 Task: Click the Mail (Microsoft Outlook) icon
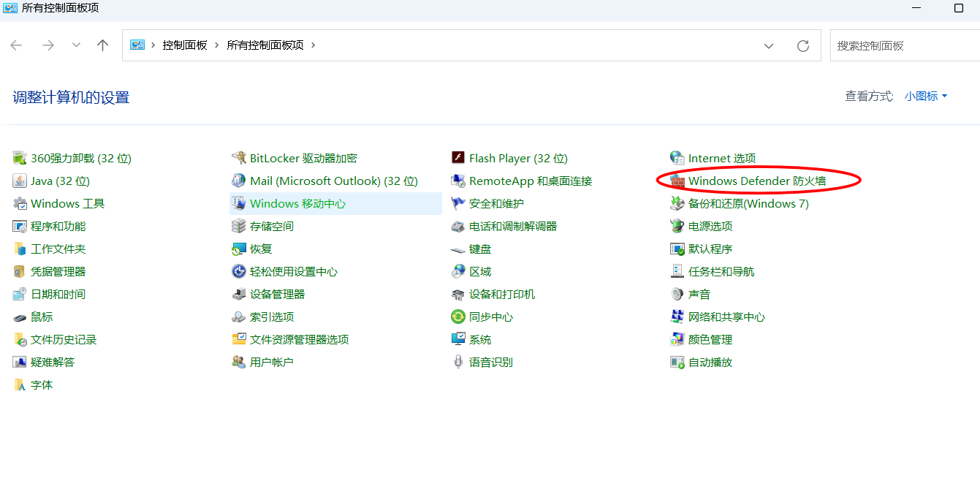pyautogui.click(x=239, y=181)
